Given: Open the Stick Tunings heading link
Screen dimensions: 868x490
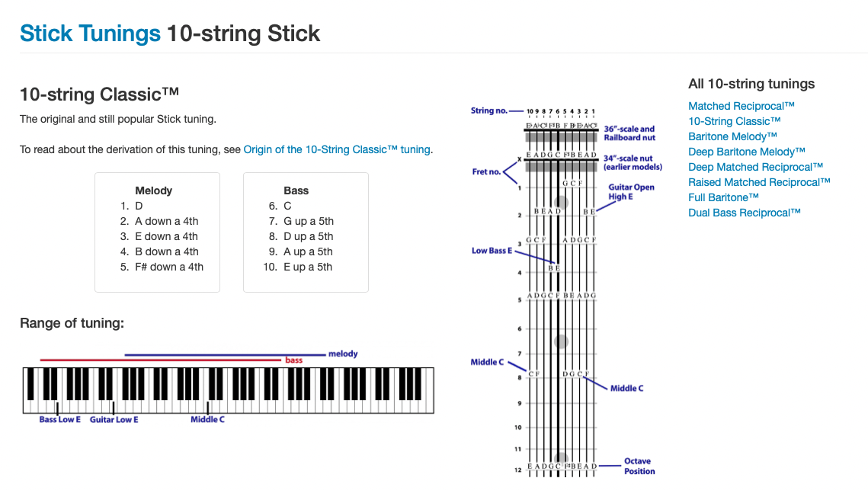Looking at the screenshot, I should click(x=90, y=34).
